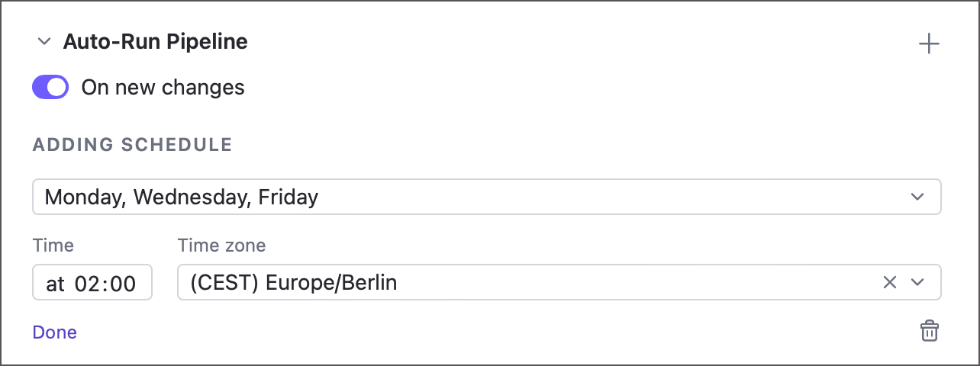Select the minutes value 00 in time field
Viewport: 980px width, 366px height.
point(123,284)
